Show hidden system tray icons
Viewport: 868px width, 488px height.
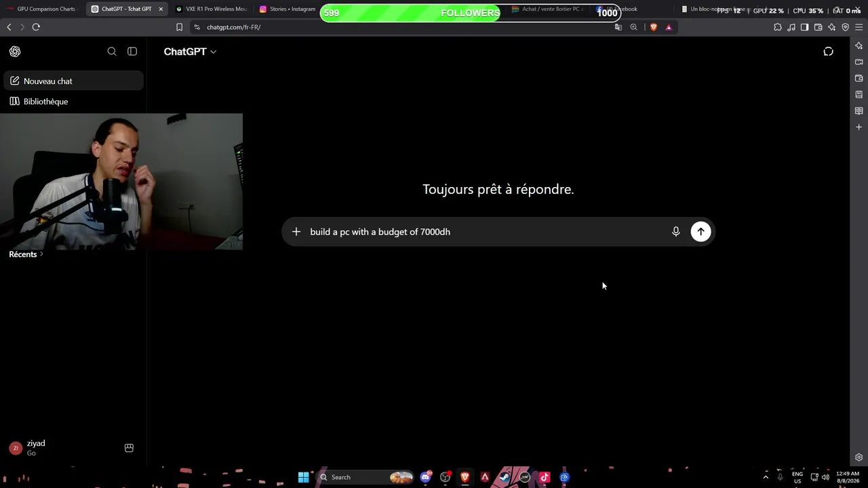click(766, 477)
